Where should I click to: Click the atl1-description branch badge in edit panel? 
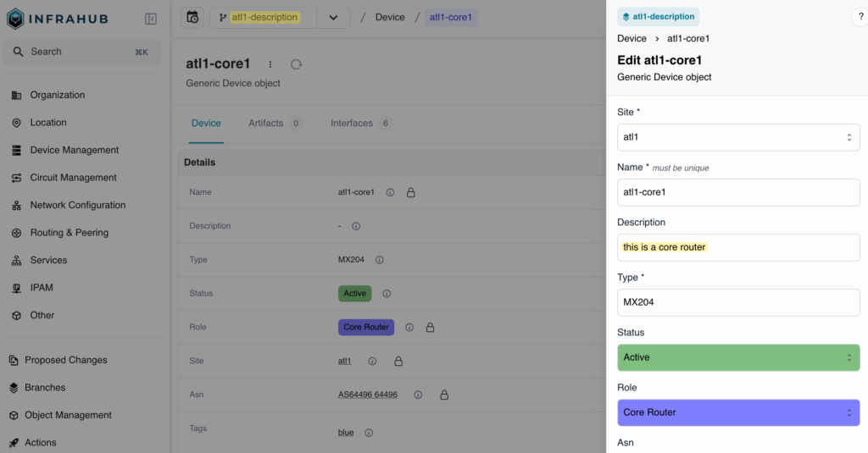click(x=658, y=17)
